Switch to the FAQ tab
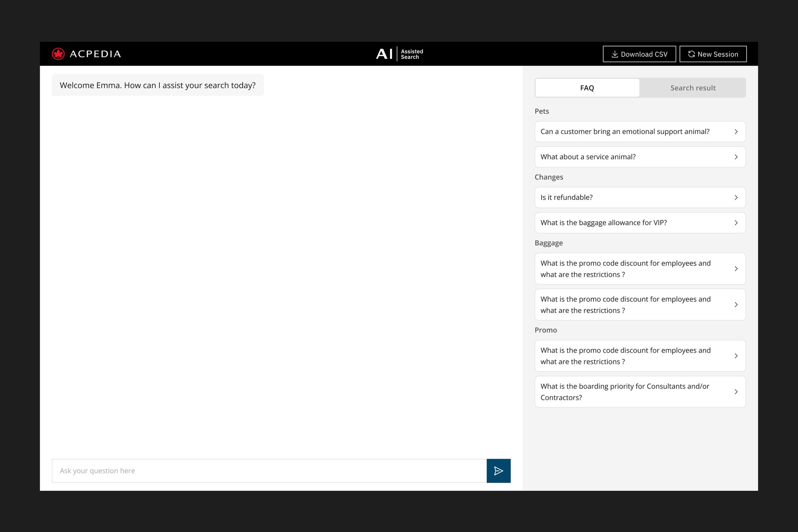 pos(587,88)
